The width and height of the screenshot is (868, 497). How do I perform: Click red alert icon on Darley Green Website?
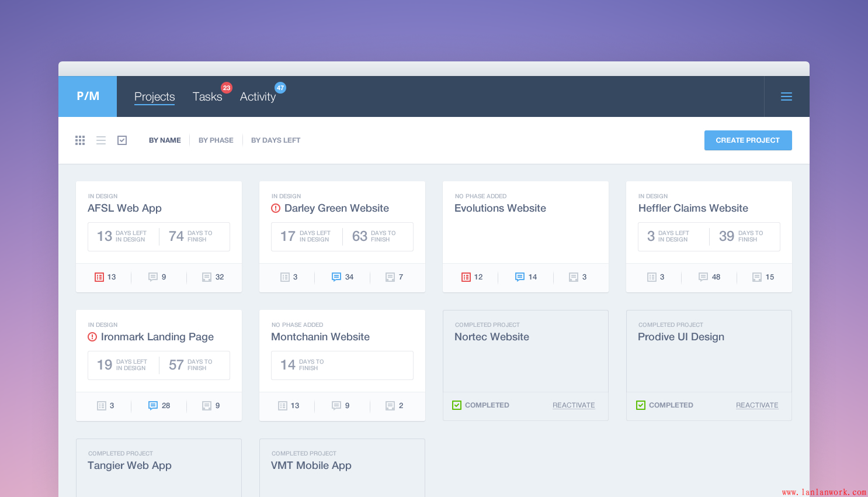276,208
